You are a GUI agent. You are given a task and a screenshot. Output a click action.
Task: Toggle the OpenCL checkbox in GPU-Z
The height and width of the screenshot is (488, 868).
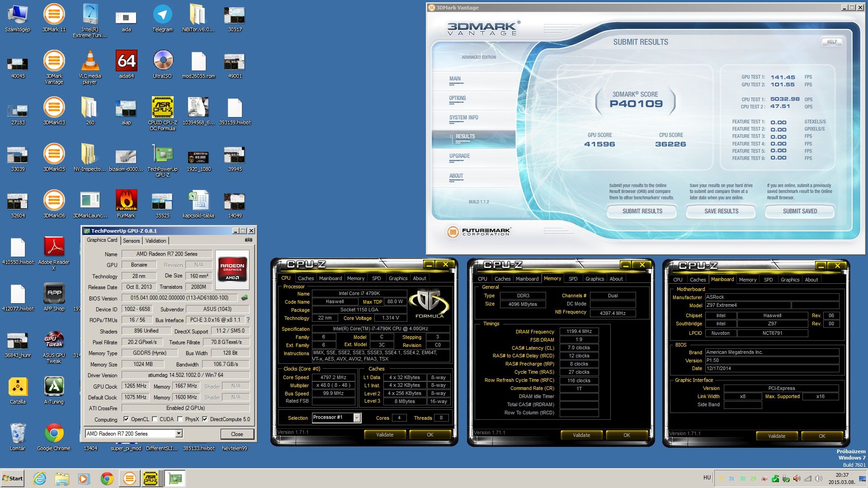click(126, 419)
